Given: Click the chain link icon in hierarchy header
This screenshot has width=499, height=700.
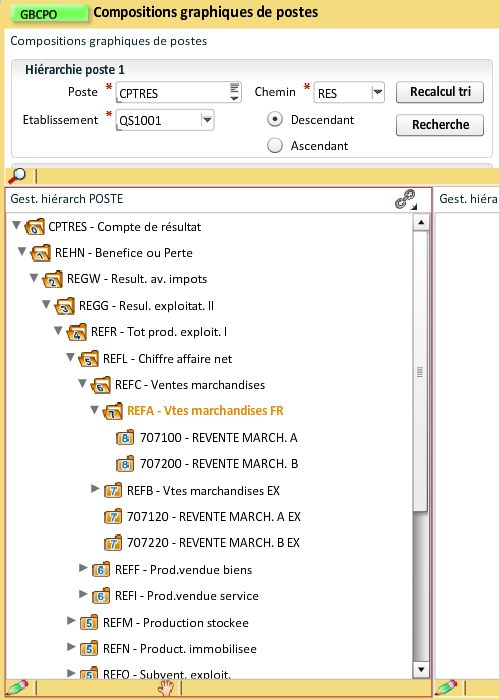Looking at the screenshot, I should coord(406,199).
